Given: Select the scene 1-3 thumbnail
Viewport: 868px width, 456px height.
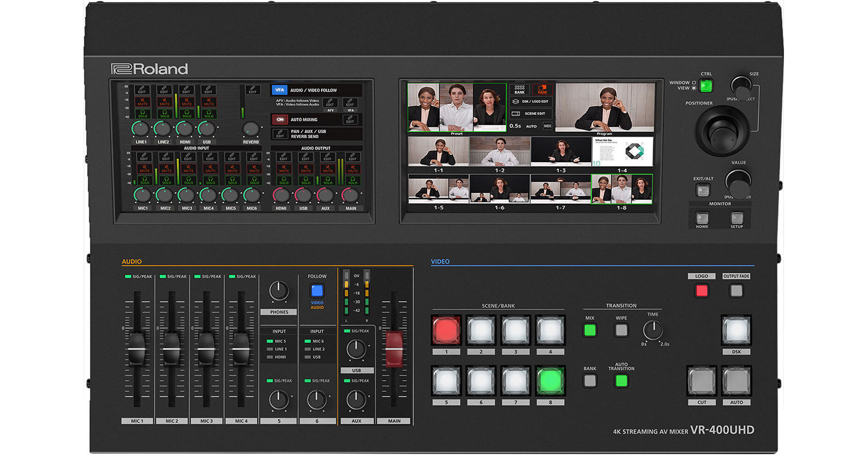Looking at the screenshot, I should point(561,152).
